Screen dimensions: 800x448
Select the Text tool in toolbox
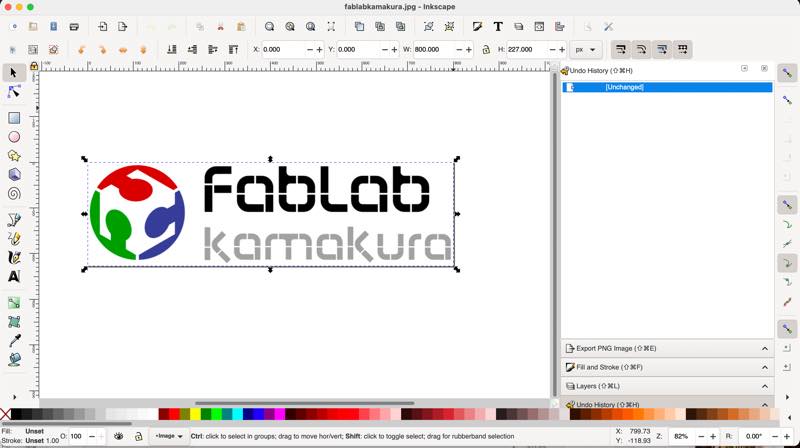[14, 276]
